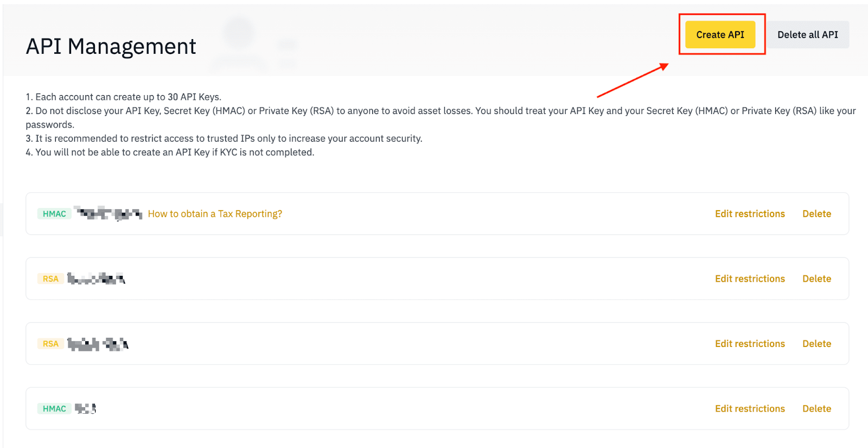The width and height of the screenshot is (868, 448).
Task: Edit restrictions on the second RSA key
Action: (x=750, y=344)
